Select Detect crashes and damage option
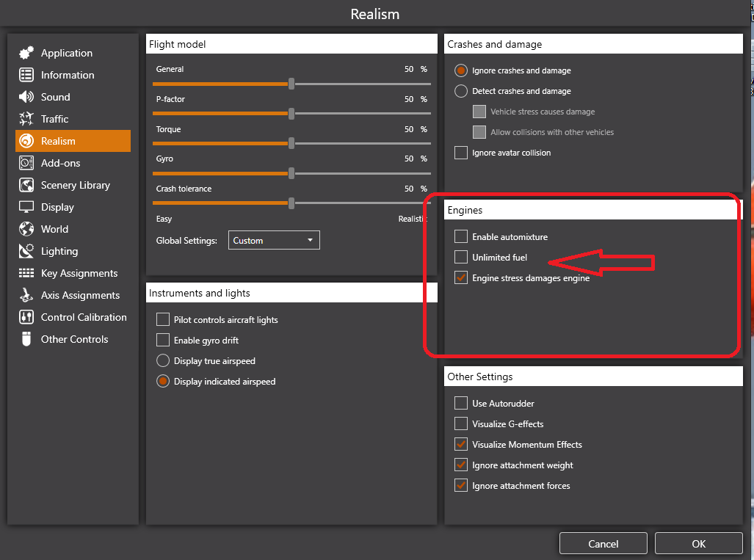 click(x=460, y=91)
